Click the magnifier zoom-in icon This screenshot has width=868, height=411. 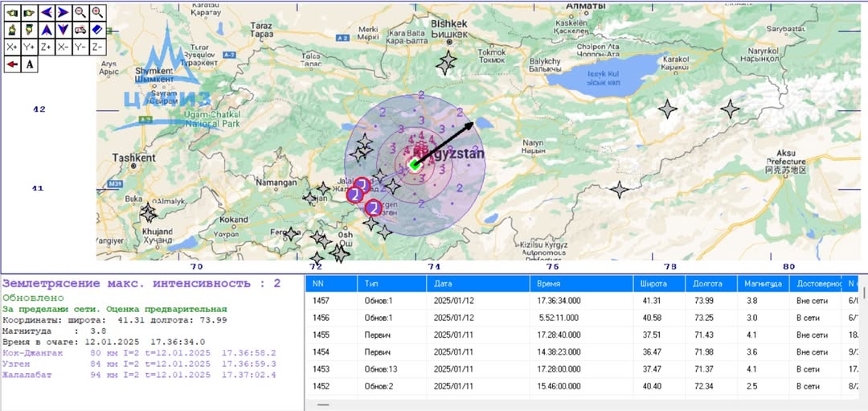97,12
